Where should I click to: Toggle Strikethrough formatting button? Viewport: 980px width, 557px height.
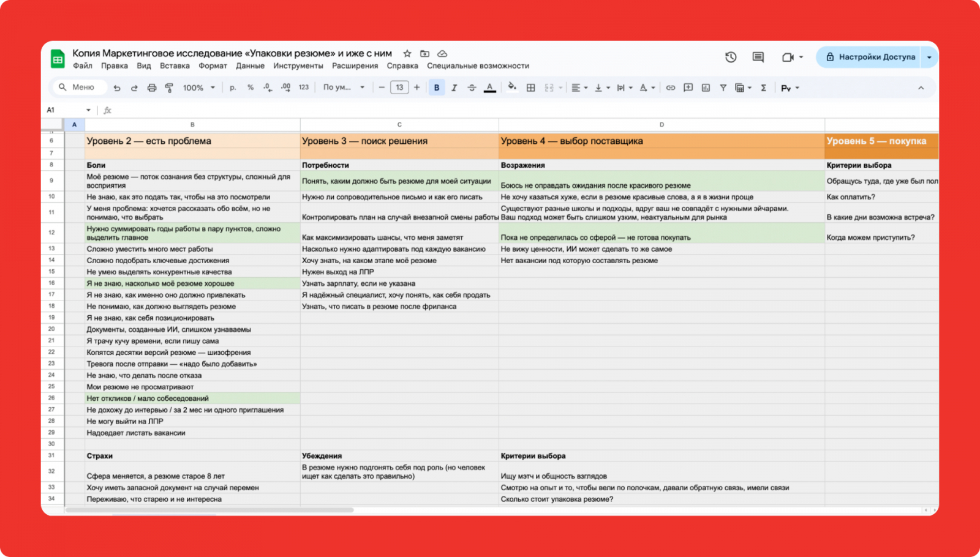point(472,88)
